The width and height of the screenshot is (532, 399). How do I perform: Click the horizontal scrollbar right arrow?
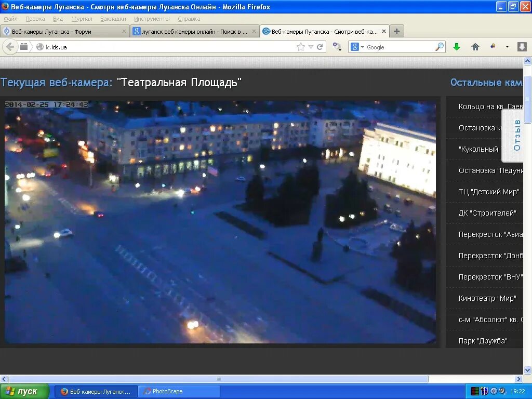pos(519,379)
